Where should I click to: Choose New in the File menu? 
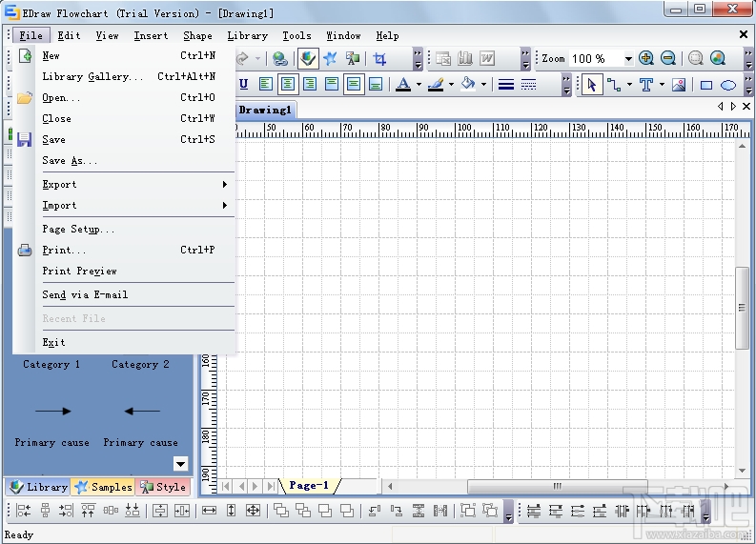(x=126, y=55)
